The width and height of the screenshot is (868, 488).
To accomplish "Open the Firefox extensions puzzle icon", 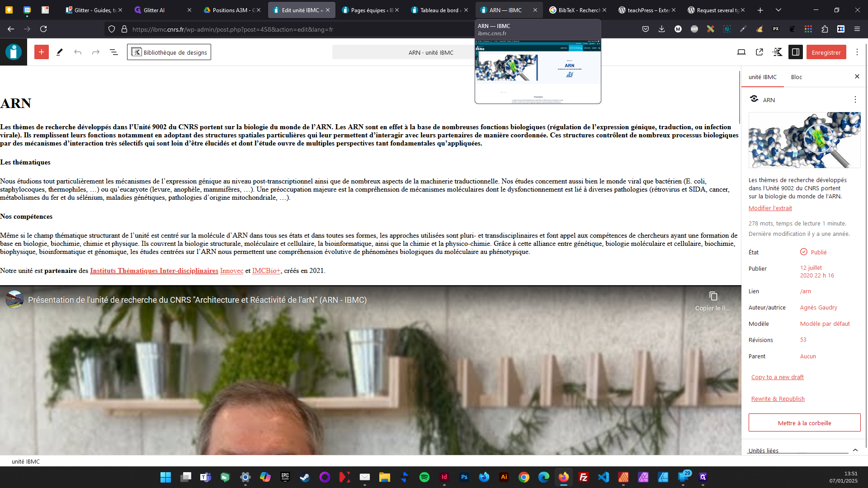I will pyautogui.click(x=825, y=29).
